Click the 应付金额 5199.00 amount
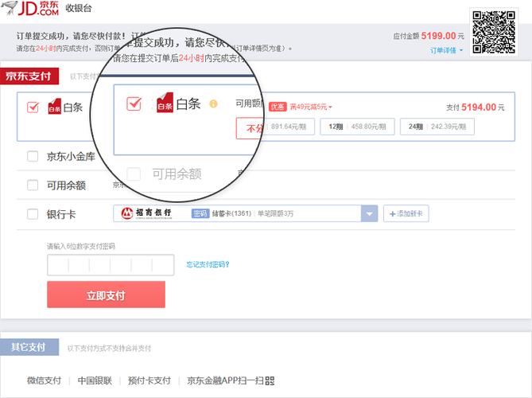Screen dimensions: 532x398 pos(429,36)
